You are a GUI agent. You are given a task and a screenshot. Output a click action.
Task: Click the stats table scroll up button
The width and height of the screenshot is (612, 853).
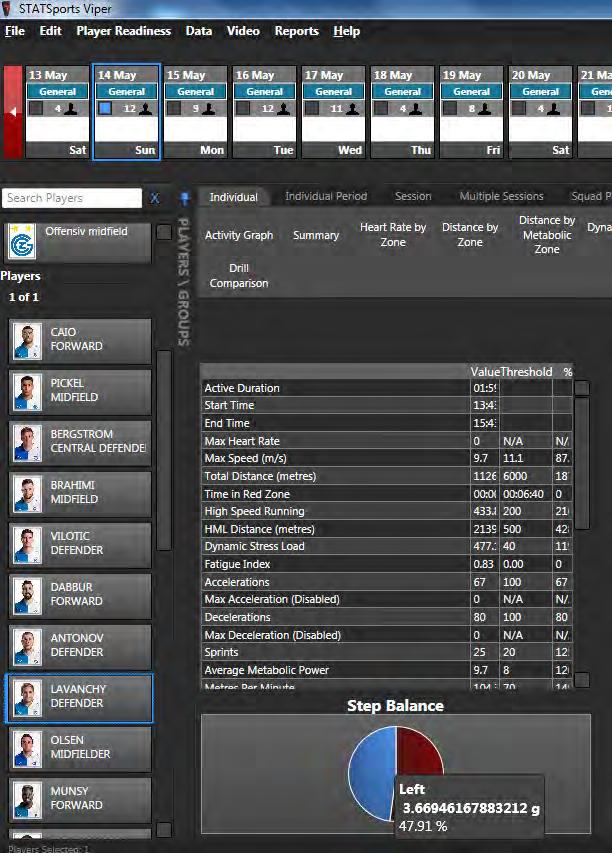(582, 387)
